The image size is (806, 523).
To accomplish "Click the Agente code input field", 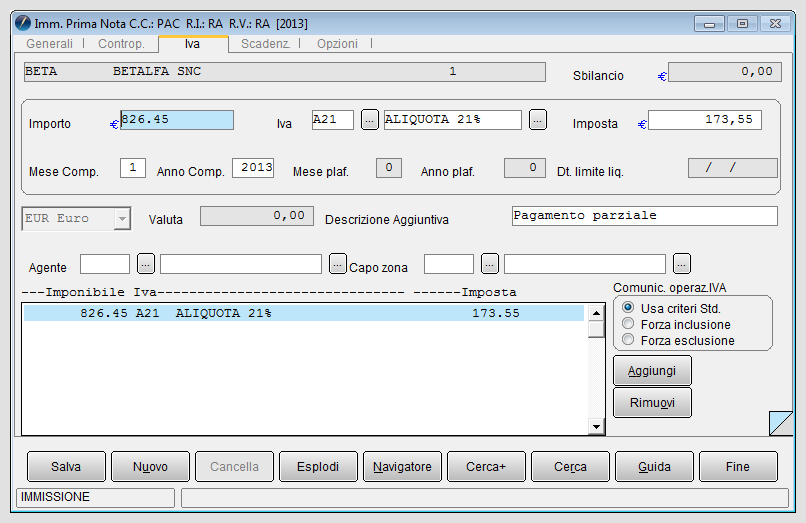I will pyautogui.click(x=105, y=264).
